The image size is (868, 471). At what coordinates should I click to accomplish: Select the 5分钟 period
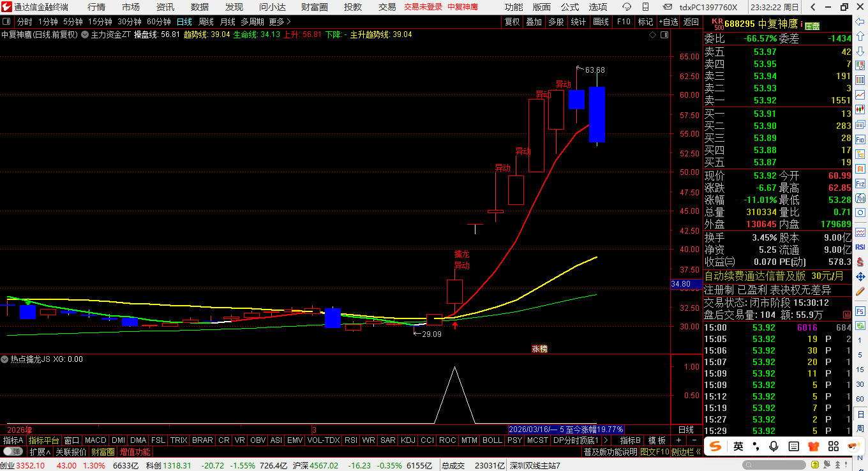click(73, 22)
